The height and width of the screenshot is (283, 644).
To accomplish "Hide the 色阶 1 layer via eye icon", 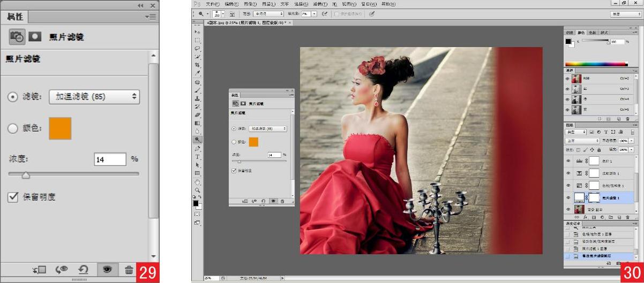I will pyautogui.click(x=568, y=160).
